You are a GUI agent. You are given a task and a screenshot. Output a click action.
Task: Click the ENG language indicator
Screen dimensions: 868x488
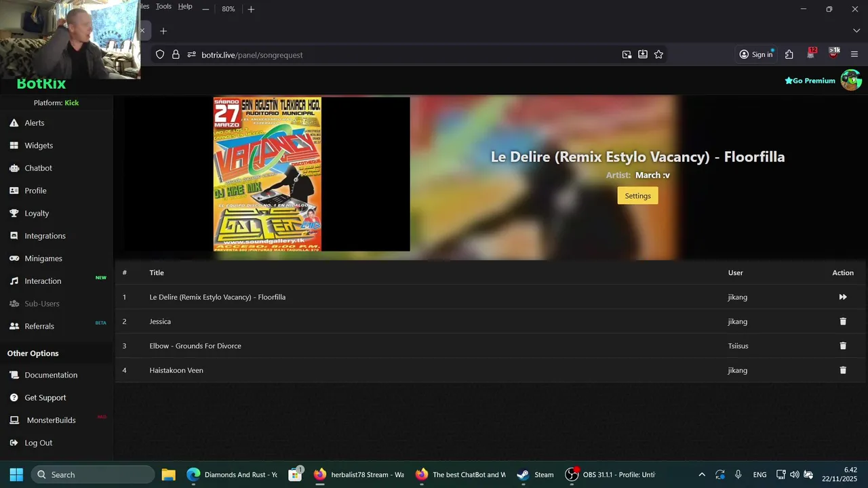click(759, 474)
